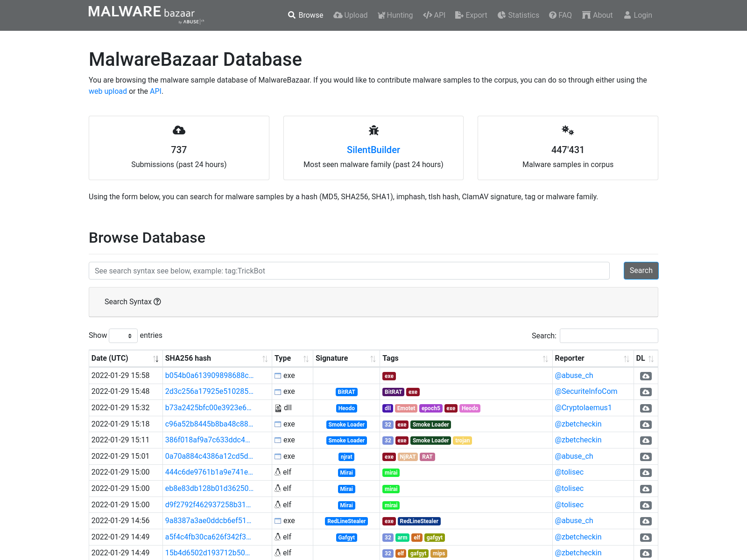Open FAQ in the navigation bar
This screenshot has width=747, height=560.
tap(560, 15)
